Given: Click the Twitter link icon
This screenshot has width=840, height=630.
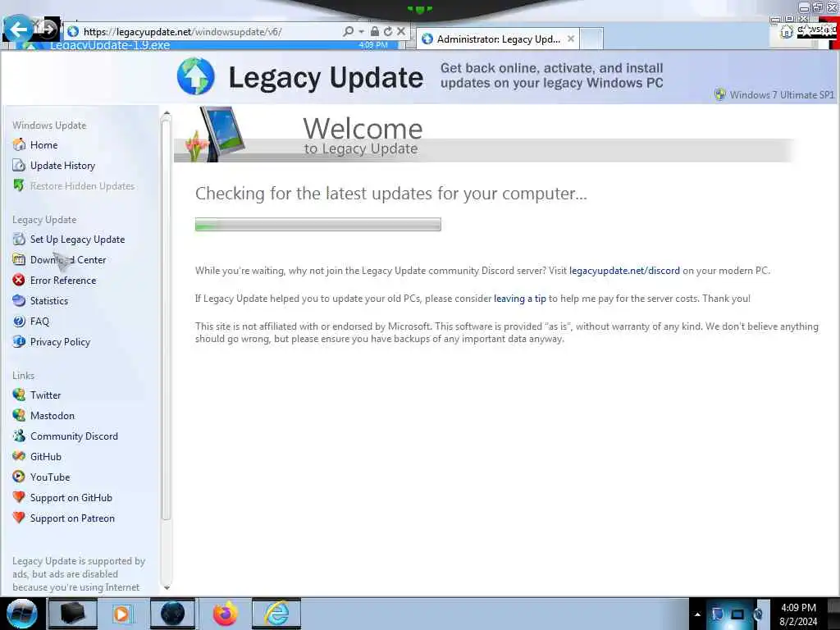Looking at the screenshot, I should coord(19,395).
